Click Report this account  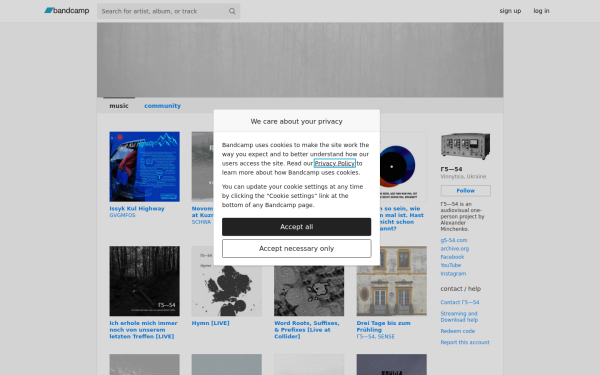(x=465, y=342)
